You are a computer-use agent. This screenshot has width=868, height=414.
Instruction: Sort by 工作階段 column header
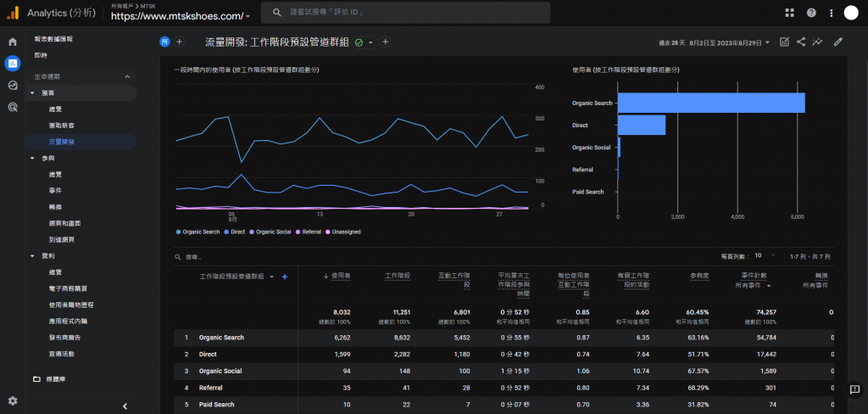click(397, 276)
